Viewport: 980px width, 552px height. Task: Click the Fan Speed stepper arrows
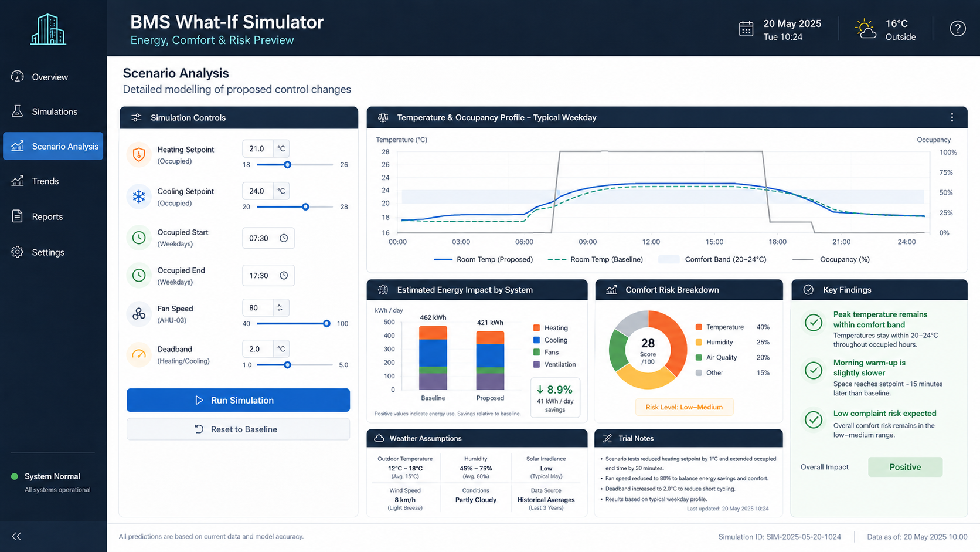[x=280, y=308]
